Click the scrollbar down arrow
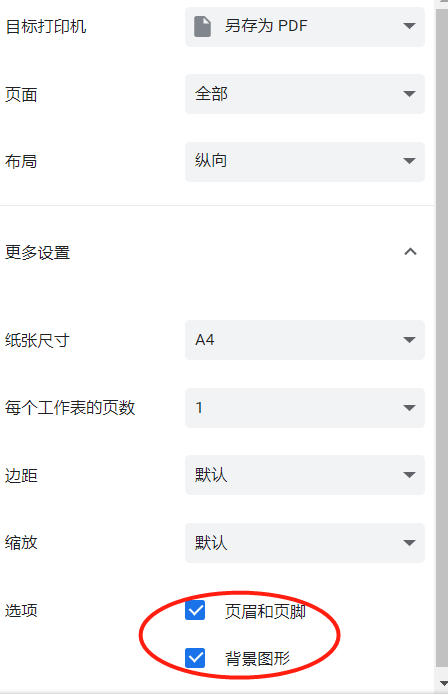The image size is (448, 694). click(442, 684)
